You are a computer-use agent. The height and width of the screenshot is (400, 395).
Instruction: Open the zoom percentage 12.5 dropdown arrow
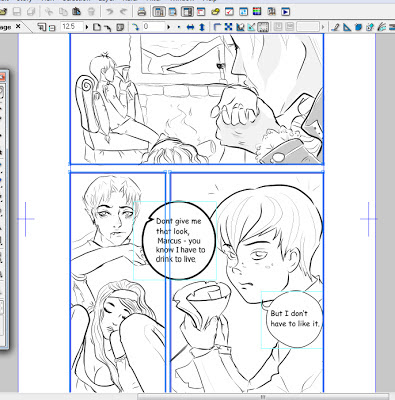click(x=87, y=27)
